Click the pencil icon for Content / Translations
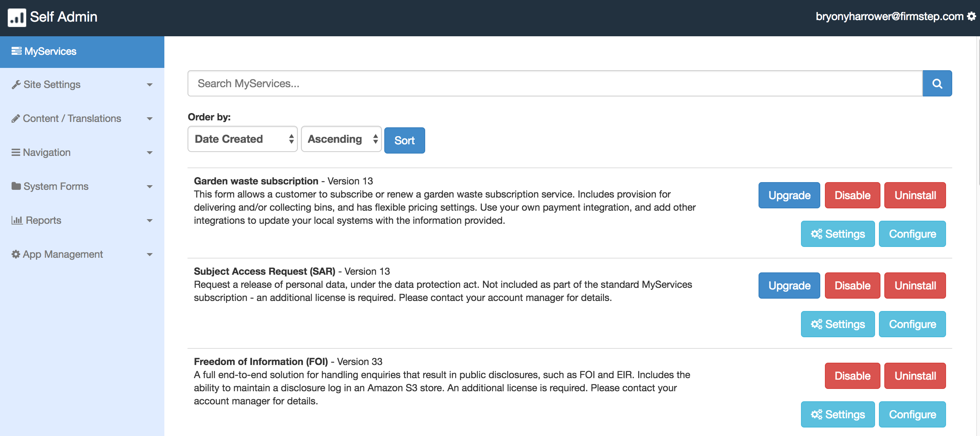 [x=15, y=118]
